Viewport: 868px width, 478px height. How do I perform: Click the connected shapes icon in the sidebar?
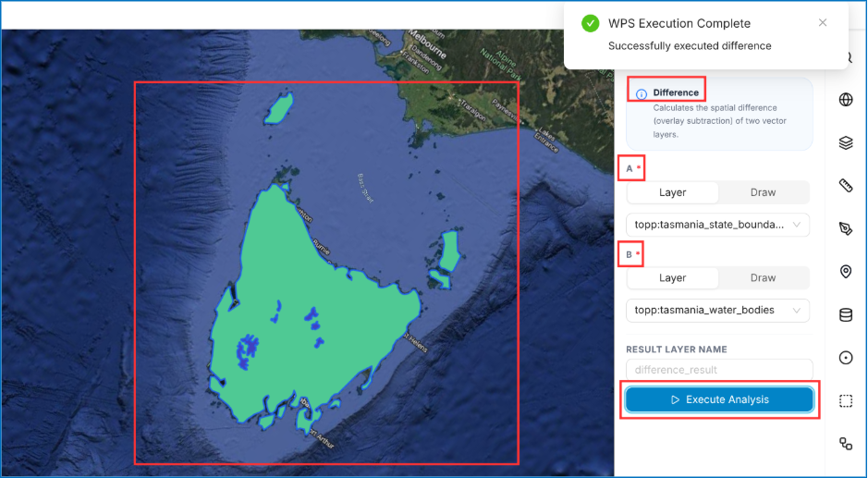(x=845, y=444)
